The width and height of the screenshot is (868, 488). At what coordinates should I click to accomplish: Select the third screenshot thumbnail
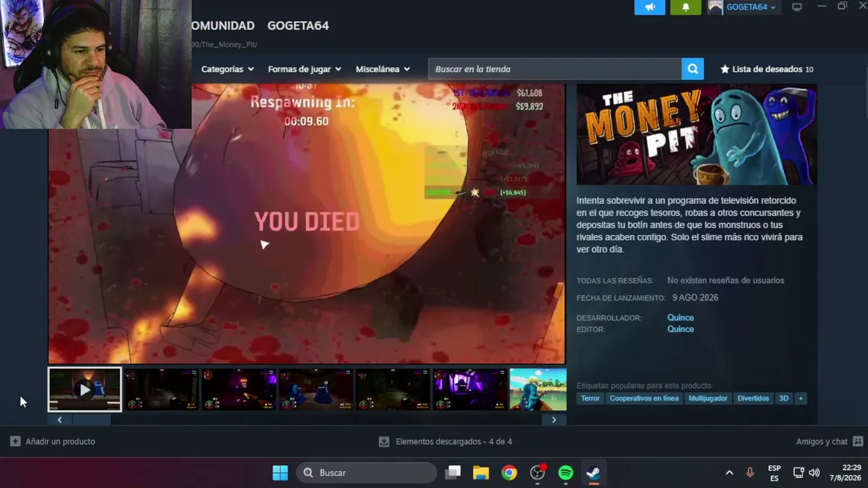click(x=239, y=390)
